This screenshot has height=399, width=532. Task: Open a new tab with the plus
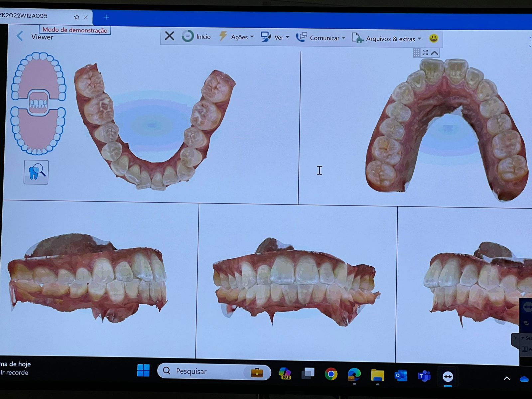point(106,17)
